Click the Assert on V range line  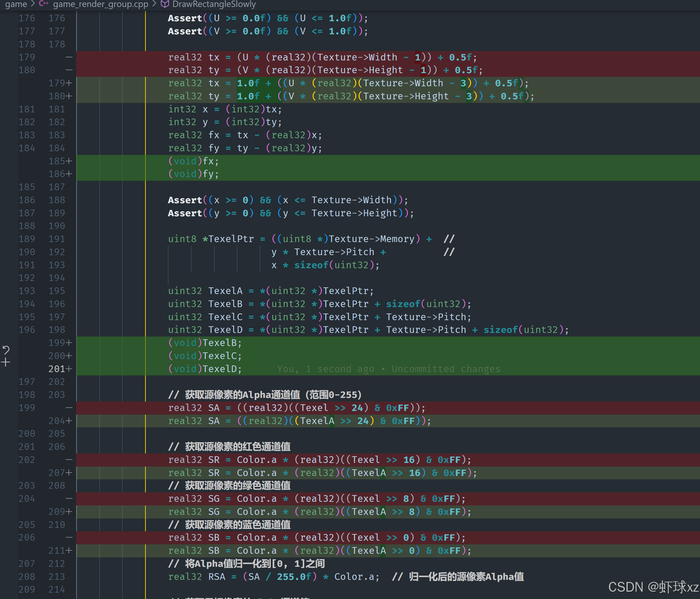click(268, 31)
